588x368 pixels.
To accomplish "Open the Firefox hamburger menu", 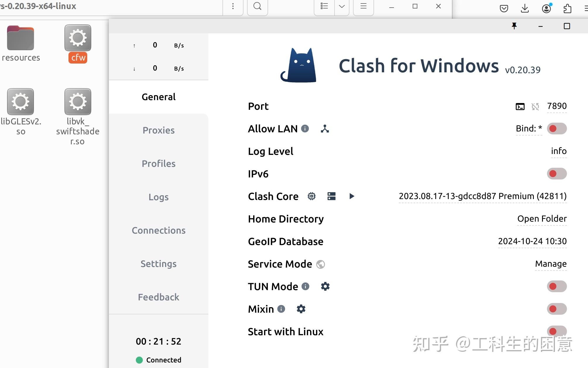I will (363, 6).
